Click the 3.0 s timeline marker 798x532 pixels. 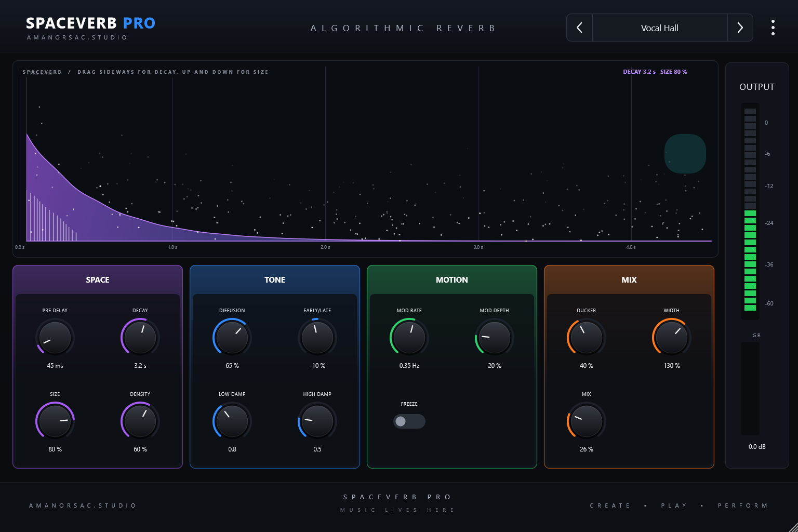click(x=478, y=247)
